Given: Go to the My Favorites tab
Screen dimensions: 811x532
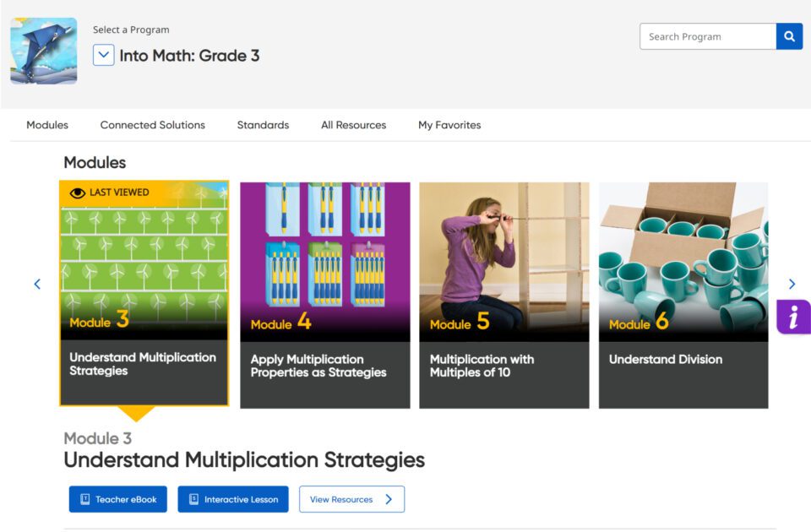Looking at the screenshot, I should [x=449, y=125].
